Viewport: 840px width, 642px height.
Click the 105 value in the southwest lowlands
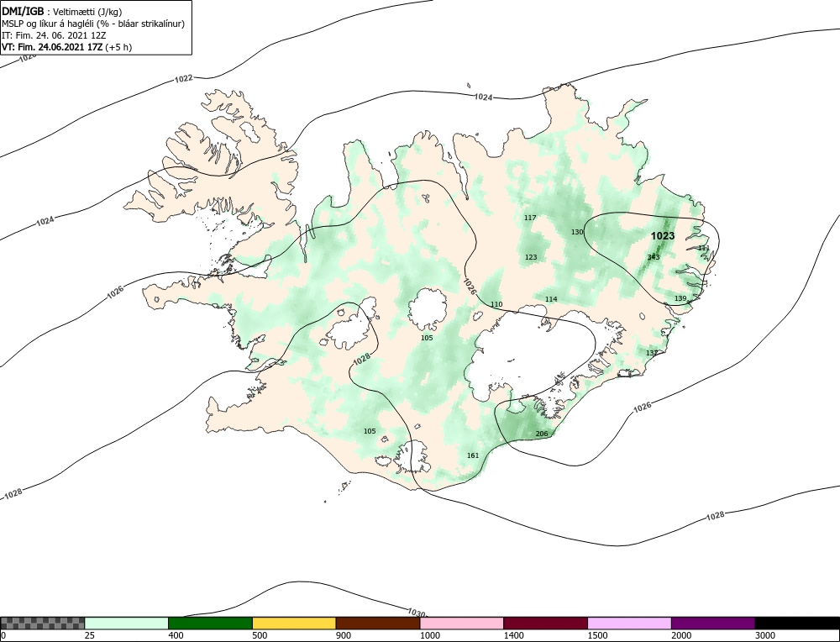[x=370, y=431]
